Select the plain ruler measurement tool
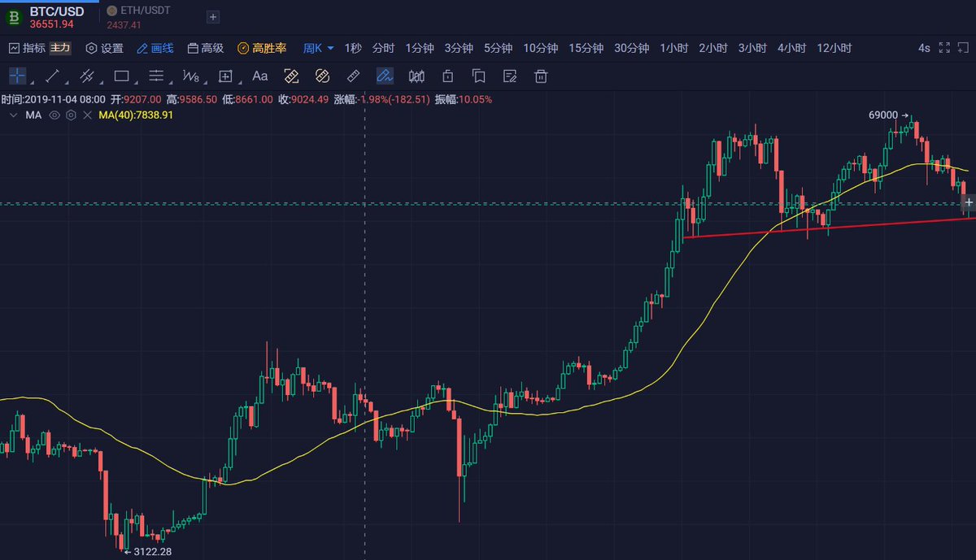 point(353,76)
